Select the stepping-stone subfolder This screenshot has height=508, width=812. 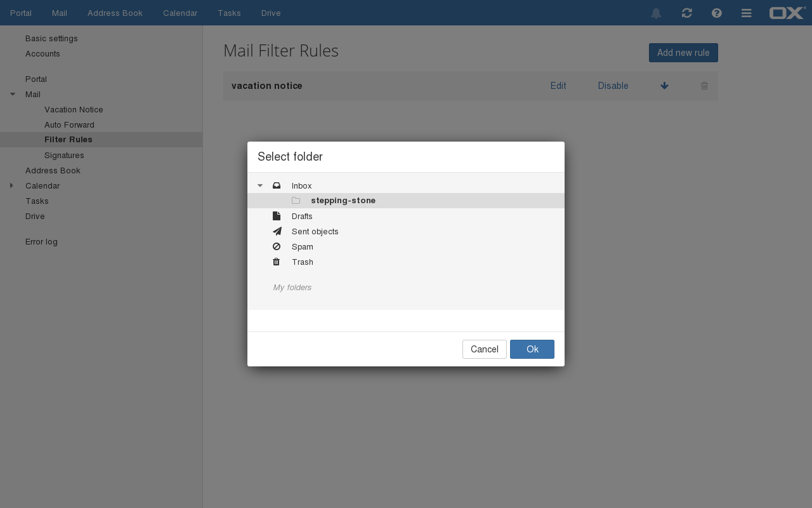(x=343, y=201)
